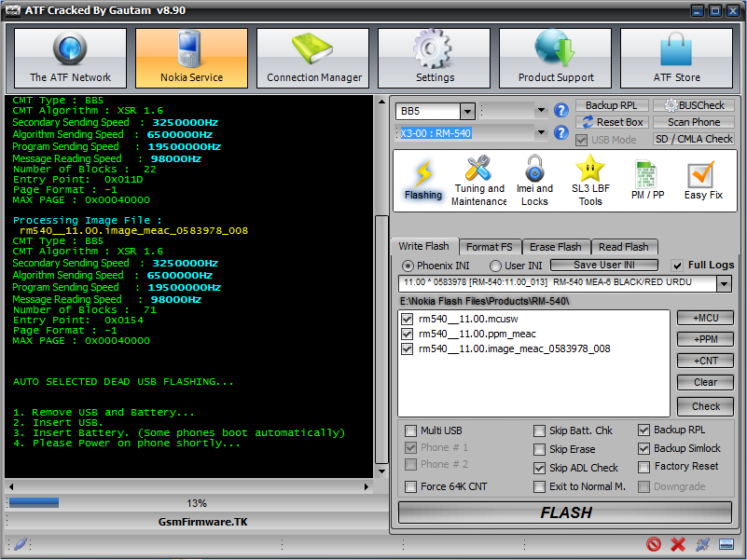
Task: Click the red X cancel icon
Action: coord(678,544)
